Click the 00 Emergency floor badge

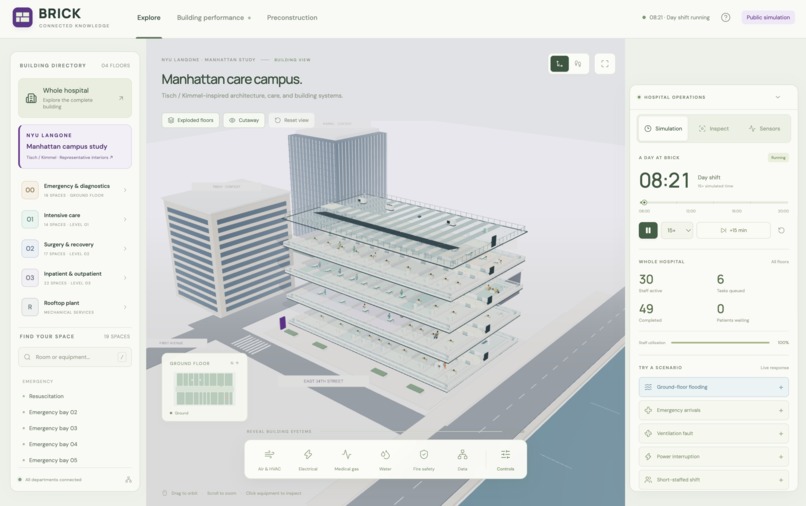(30, 190)
